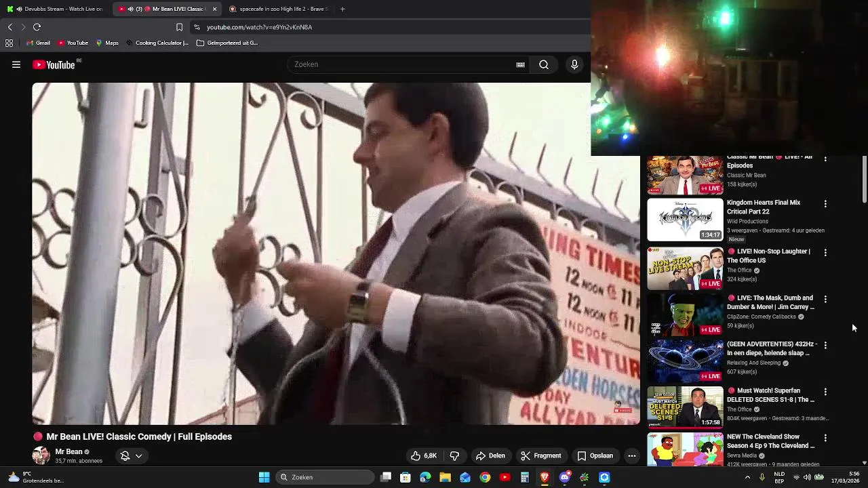Open The Office live stream thumbnail
Screen dimensions: 868x488
coord(685,268)
